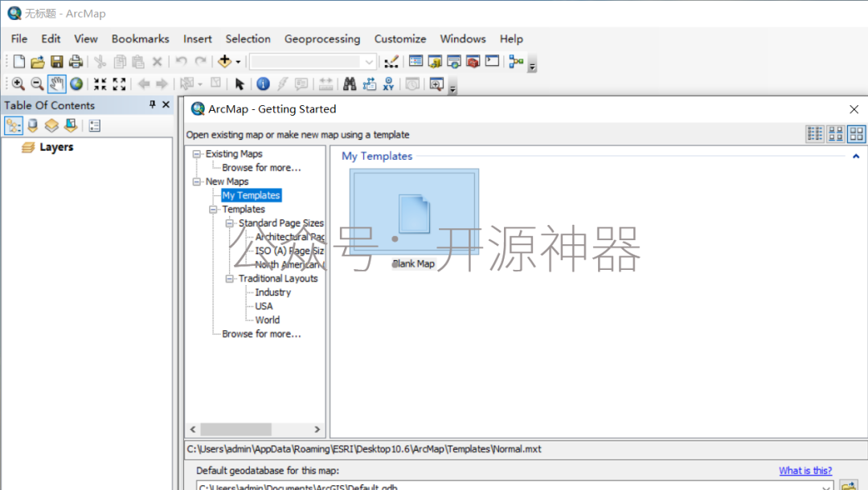Open the red ArcToolbox window
The height and width of the screenshot is (490, 868).
(473, 61)
